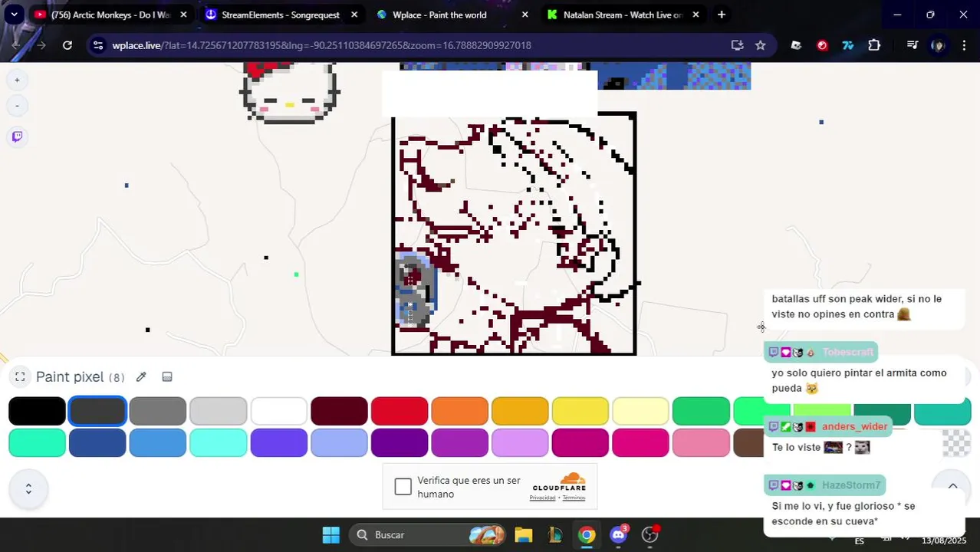Select the white color swatch
980x552 pixels.
[278, 411]
